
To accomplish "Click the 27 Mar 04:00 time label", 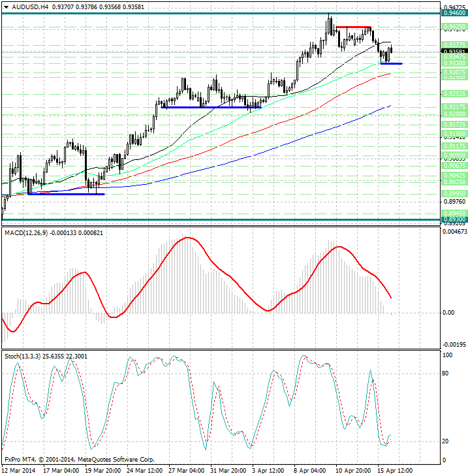I will point(186,471).
